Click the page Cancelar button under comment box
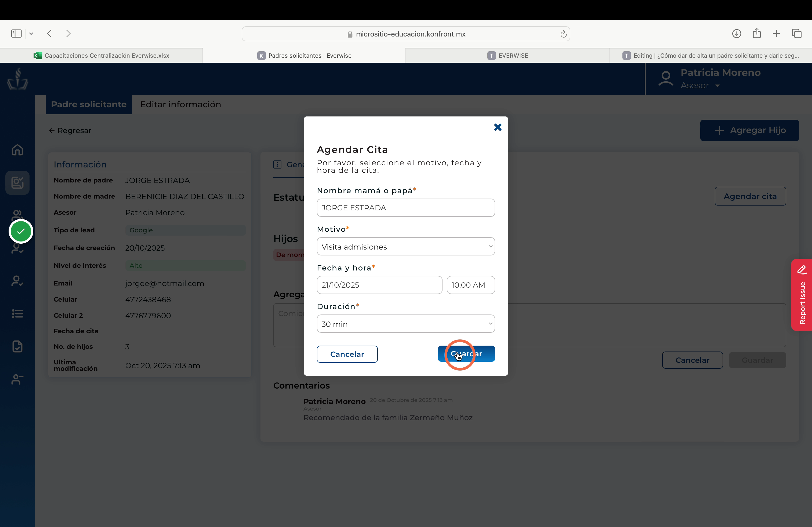The width and height of the screenshot is (812, 527). click(692, 360)
